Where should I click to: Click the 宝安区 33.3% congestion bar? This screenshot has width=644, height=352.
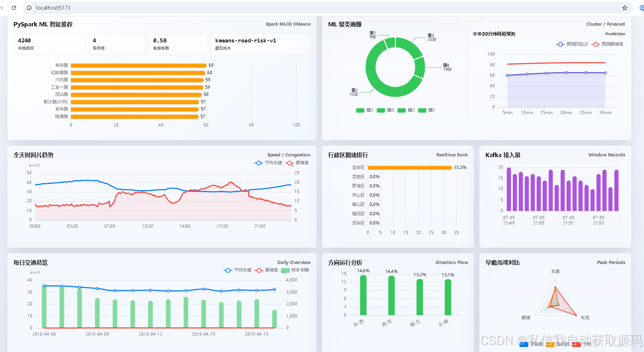pyautogui.click(x=410, y=167)
